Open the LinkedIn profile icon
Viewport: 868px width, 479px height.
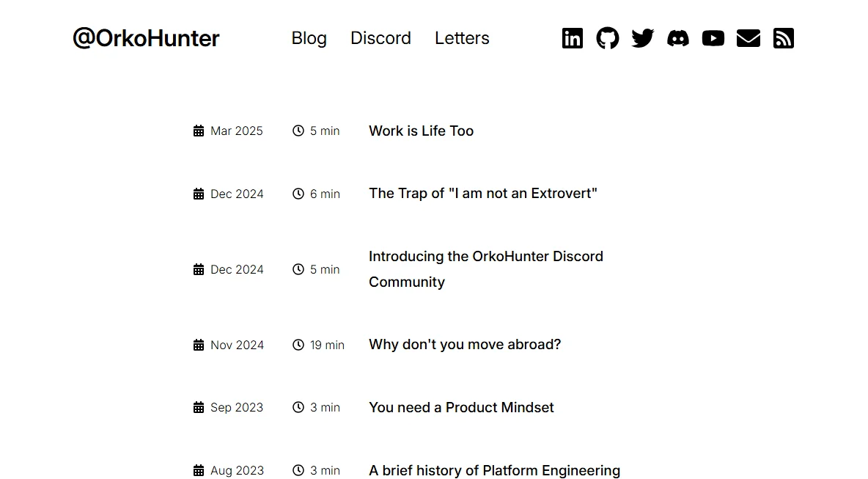(573, 38)
